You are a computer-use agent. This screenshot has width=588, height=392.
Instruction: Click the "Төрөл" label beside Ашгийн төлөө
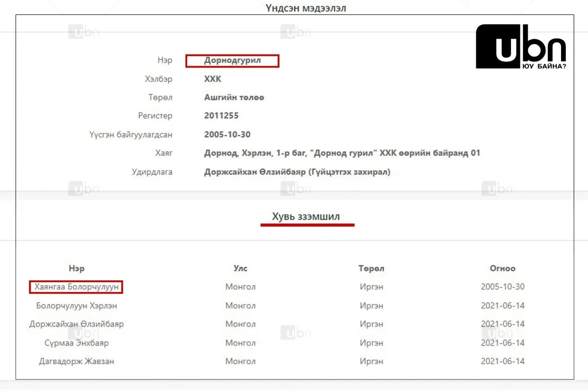pyautogui.click(x=160, y=98)
